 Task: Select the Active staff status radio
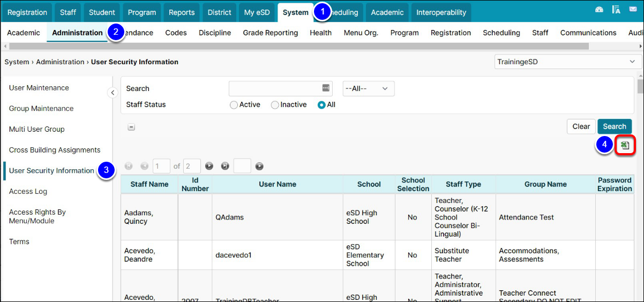[x=234, y=105]
